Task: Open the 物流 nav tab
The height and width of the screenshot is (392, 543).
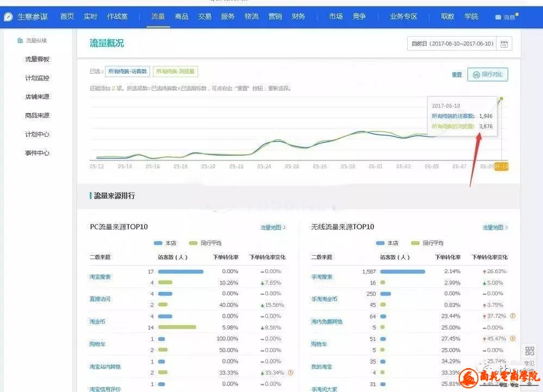Action: (252, 17)
